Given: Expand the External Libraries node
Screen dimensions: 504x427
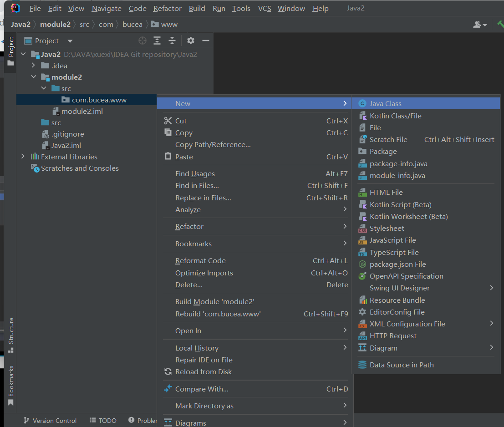Looking at the screenshot, I should tap(23, 156).
